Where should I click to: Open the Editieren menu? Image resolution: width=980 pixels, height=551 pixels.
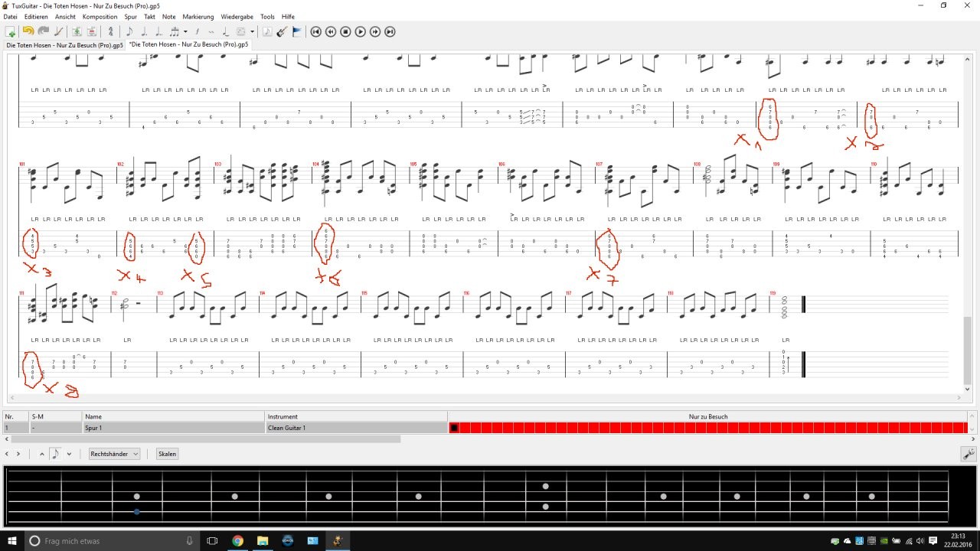(x=36, y=16)
